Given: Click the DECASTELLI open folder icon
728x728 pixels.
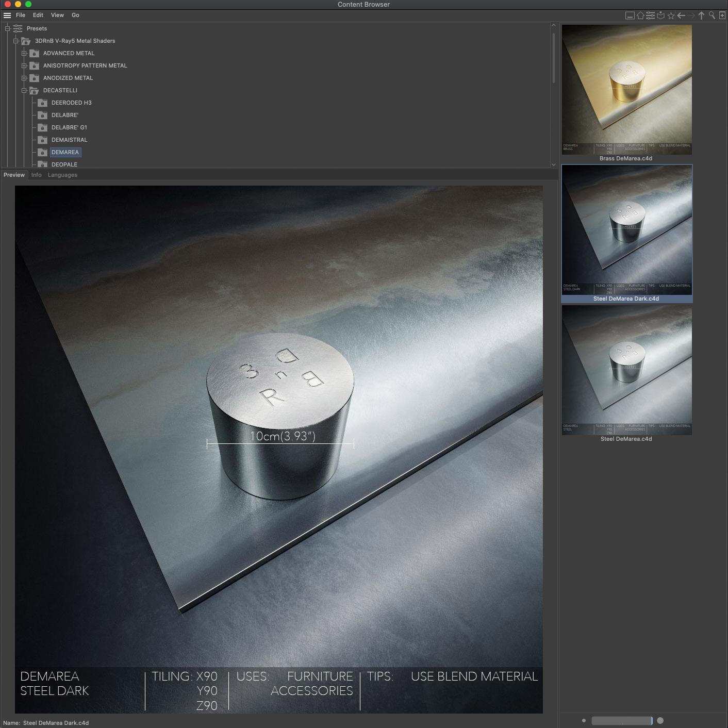Looking at the screenshot, I should (x=34, y=90).
